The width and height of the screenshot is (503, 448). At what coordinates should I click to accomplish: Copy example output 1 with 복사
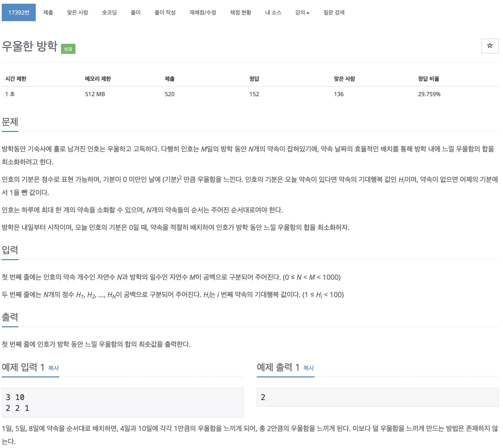[309, 368]
